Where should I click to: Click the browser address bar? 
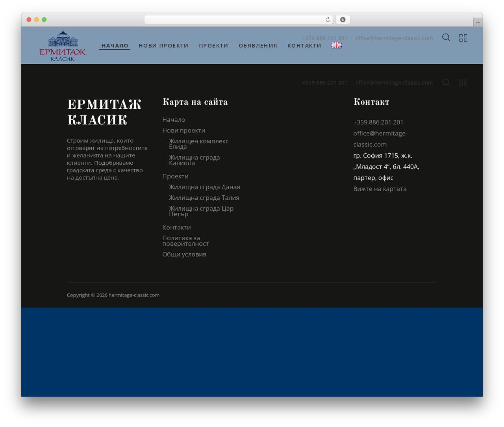tap(238, 20)
